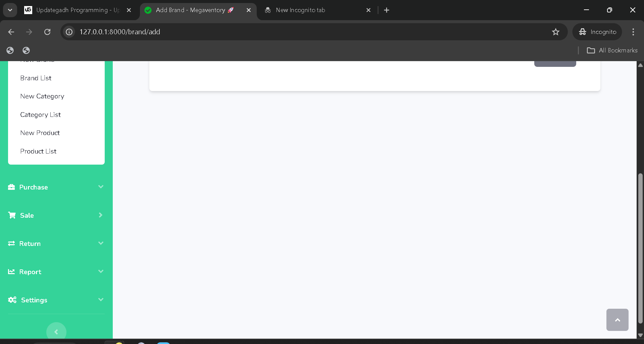View site information icon in address bar

pos(69,32)
